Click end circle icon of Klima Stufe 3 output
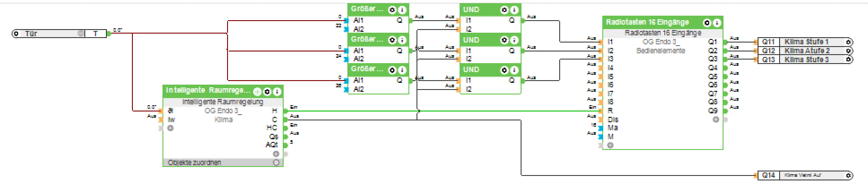 (x=848, y=59)
